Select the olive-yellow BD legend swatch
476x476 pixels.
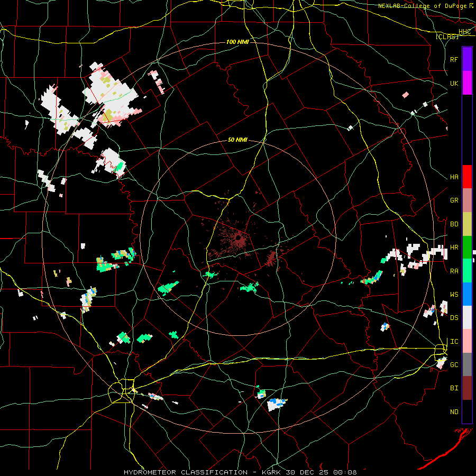467,224
